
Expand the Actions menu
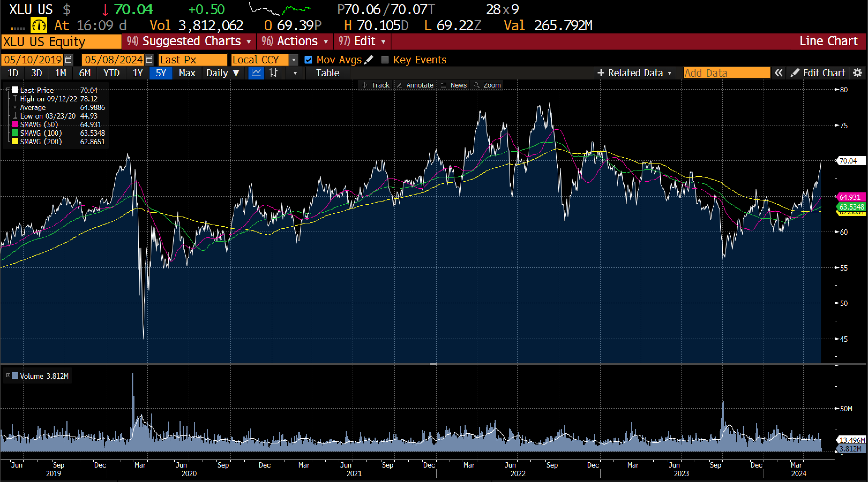click(295, 41)
